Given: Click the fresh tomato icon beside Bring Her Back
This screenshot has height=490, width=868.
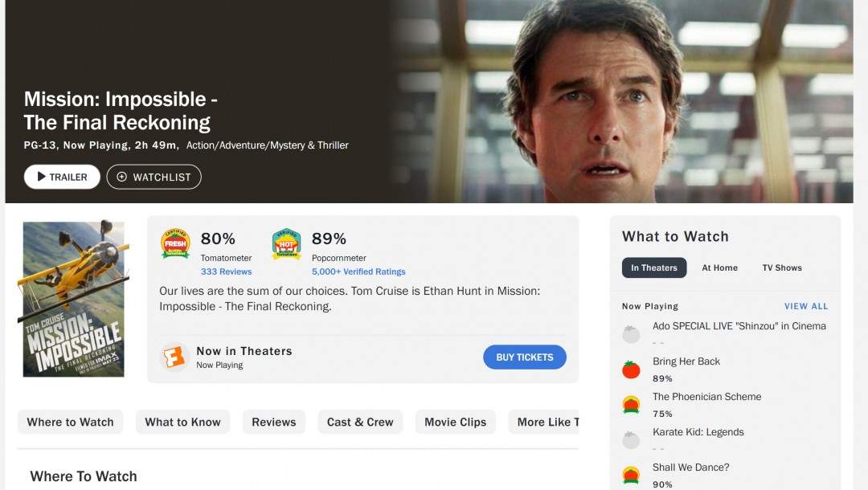Looking at the screenshot, I should pos(631,370).
